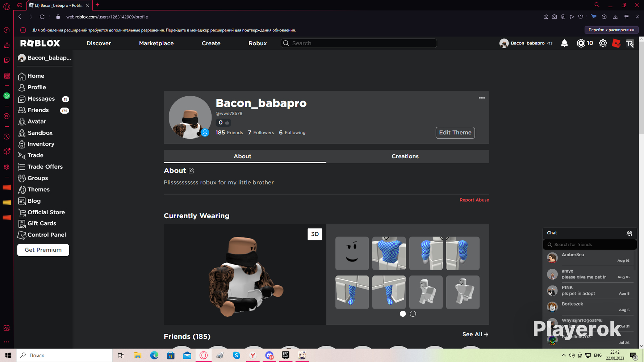Click the browser address bar URL
Image resolution: width=644 pixels, height=362 pixels.
(107, 17)
